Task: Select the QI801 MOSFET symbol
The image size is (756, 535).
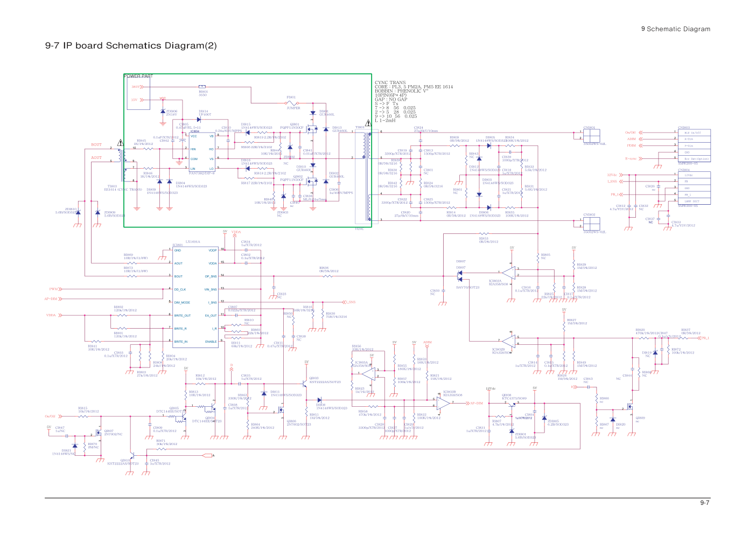Action: (311, 130)
